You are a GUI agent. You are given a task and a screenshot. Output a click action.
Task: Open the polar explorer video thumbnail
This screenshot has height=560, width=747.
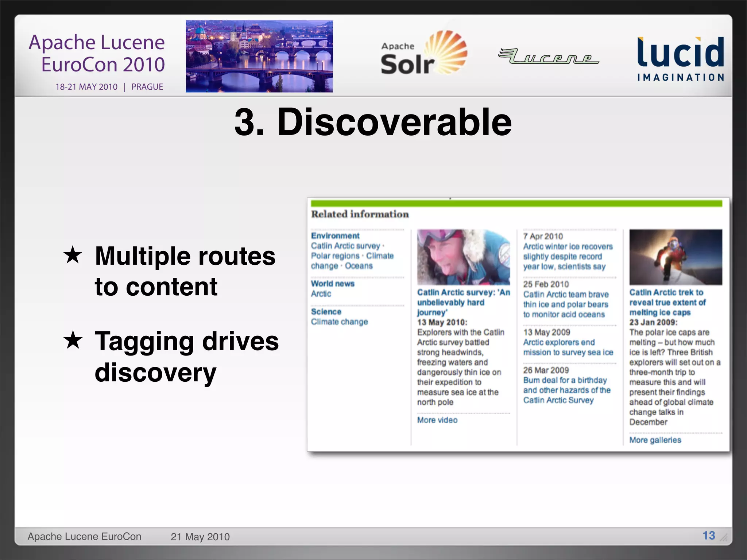click(x=464, y=257)
